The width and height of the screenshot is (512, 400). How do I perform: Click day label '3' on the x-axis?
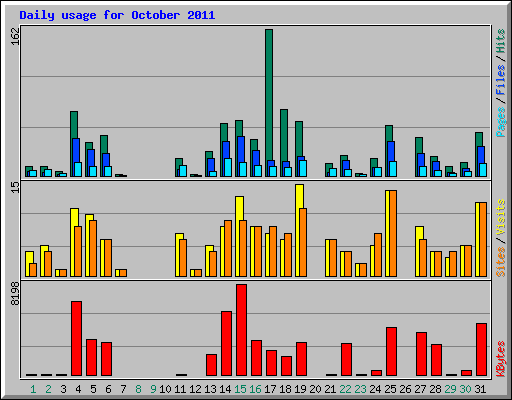tap(63, 389)
